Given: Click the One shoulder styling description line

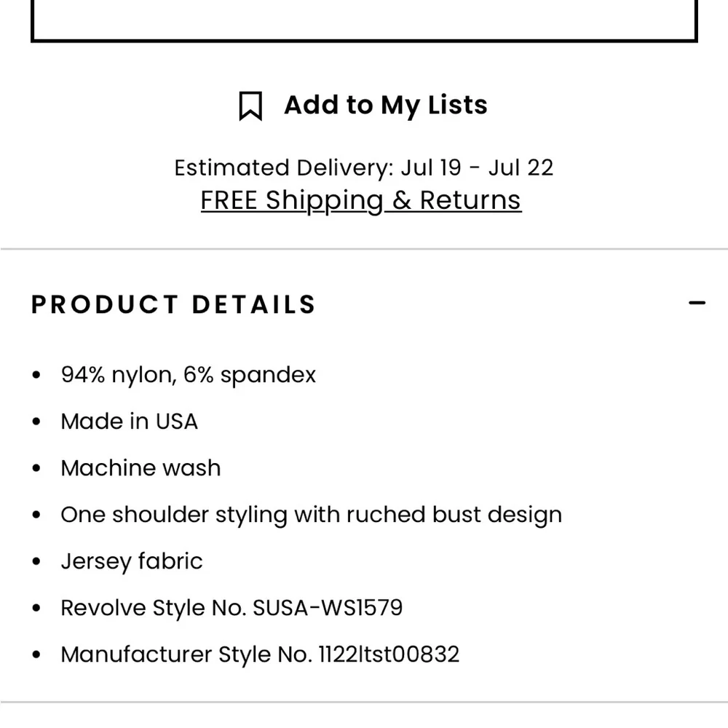Looking at the screenshot, I should 311,515.
